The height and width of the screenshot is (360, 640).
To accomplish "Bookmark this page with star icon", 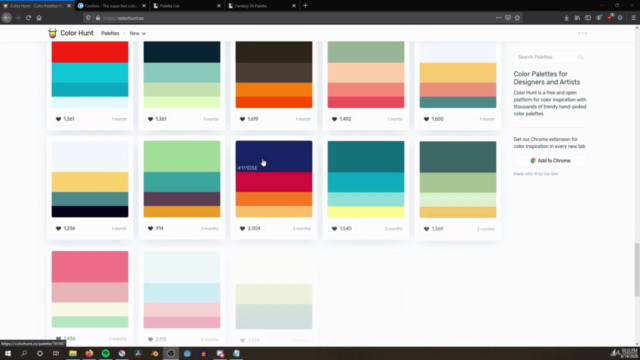I will pyautogui.click(x=518, y=18).
